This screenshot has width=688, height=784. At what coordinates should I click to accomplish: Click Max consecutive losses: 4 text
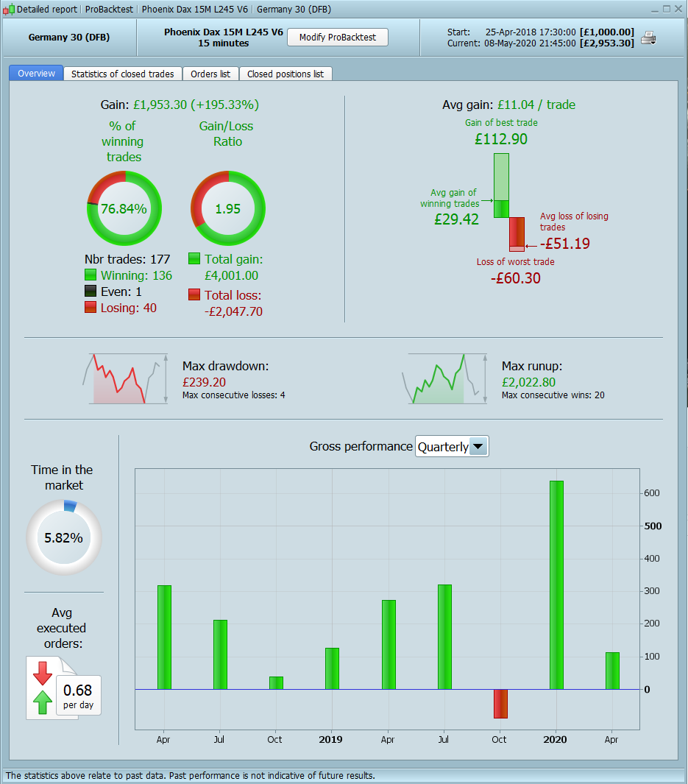(x=234, y=395)
